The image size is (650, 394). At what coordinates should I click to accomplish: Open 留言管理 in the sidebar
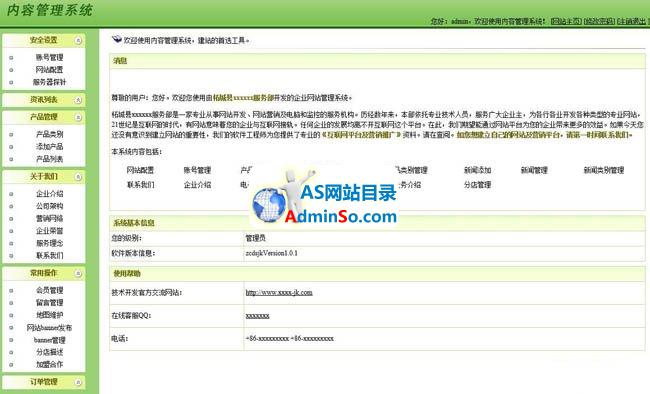[49, 303]
